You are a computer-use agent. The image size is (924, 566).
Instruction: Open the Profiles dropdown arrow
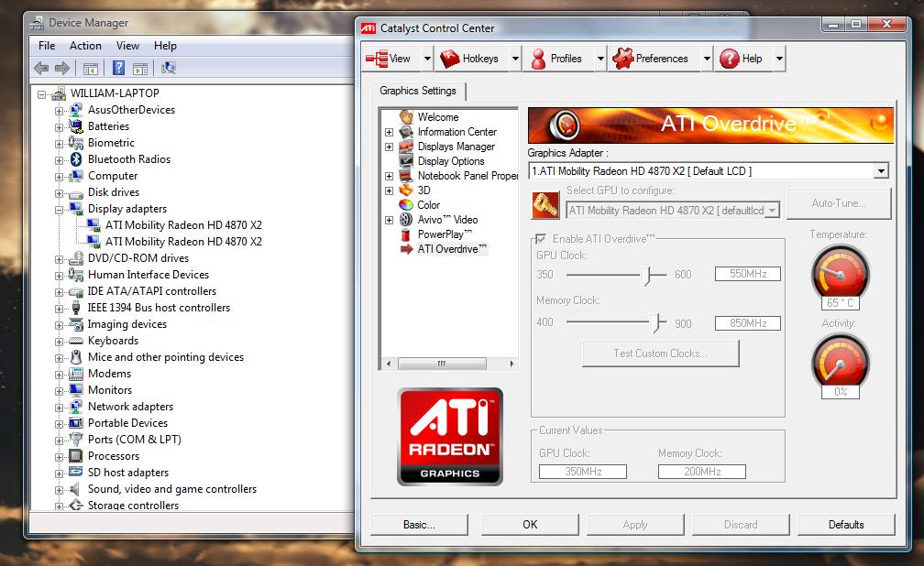pos(600,59)
